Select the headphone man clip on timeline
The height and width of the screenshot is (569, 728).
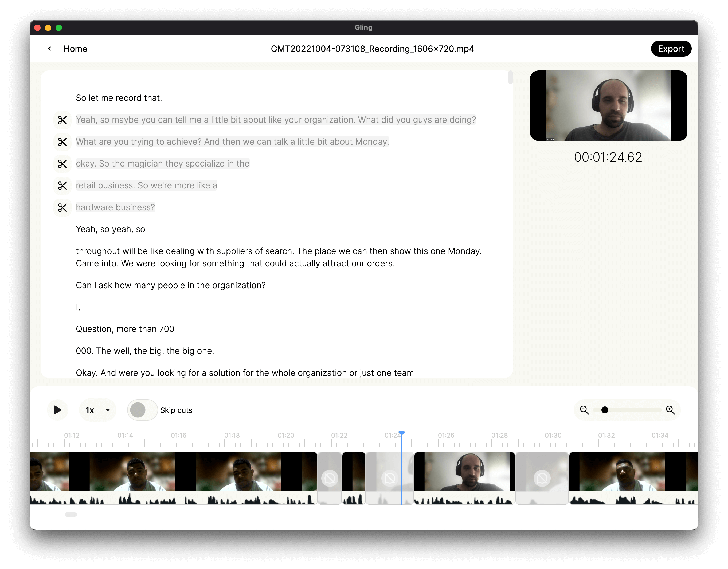click(x=465, y=478)
